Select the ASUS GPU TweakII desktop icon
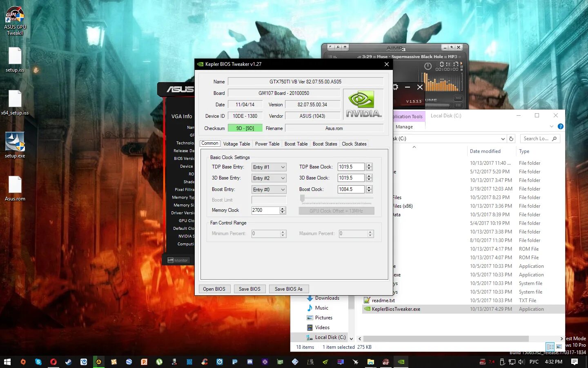This screenshot has width=588, height=368. click(15, 21)
